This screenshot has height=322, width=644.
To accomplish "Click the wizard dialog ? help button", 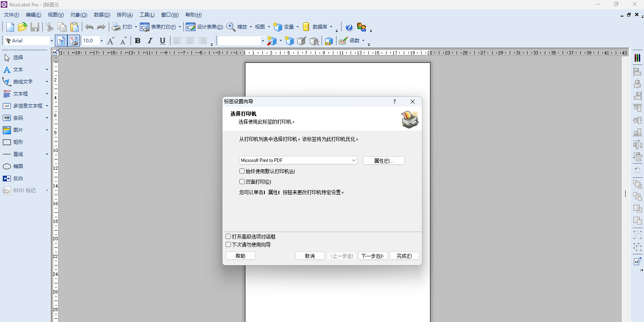I will [395, 102].
